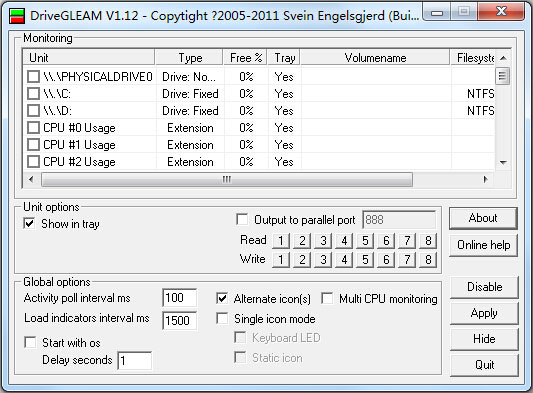Select Write pin 5

pos(365,260)
